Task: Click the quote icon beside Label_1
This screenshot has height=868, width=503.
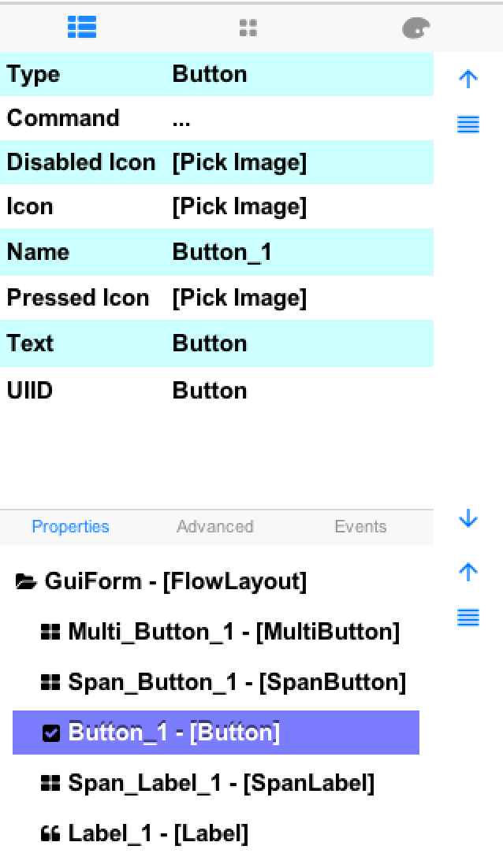Action: [x=50, y=833]
